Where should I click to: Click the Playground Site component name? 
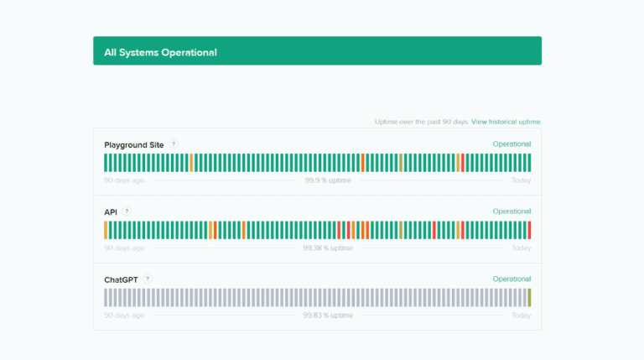(133, 144)
